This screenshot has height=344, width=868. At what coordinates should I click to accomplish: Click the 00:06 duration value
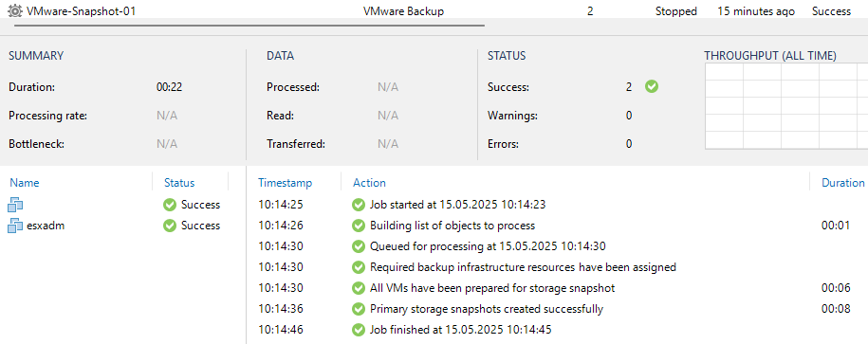click(x=836, y=288)
